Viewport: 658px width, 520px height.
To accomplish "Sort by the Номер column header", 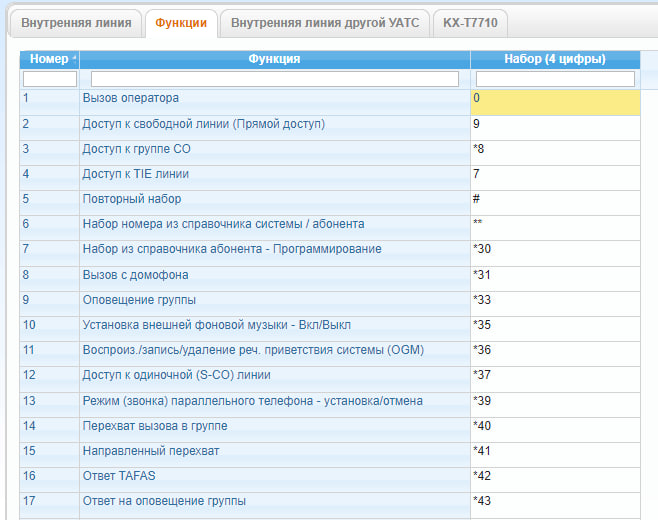I will pos(50,59).
